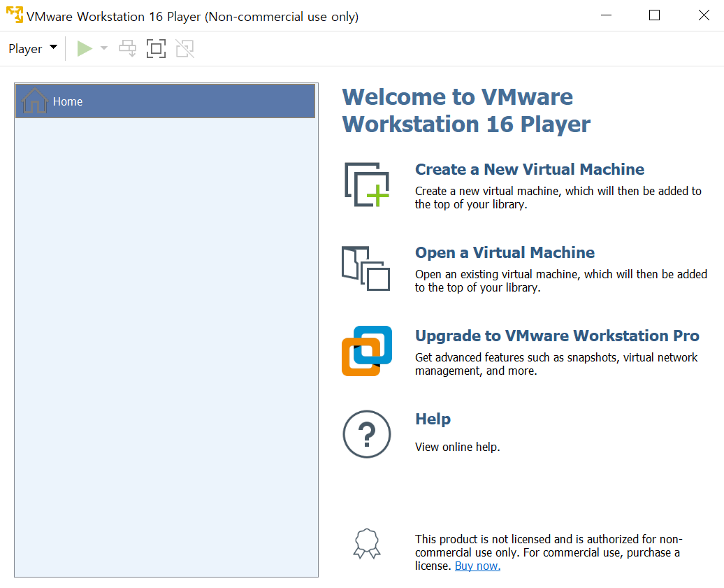Viewport: 724px width, 588px height.
Task: Click the new virtual machine plus icon
Action: [x=367, y=185]
